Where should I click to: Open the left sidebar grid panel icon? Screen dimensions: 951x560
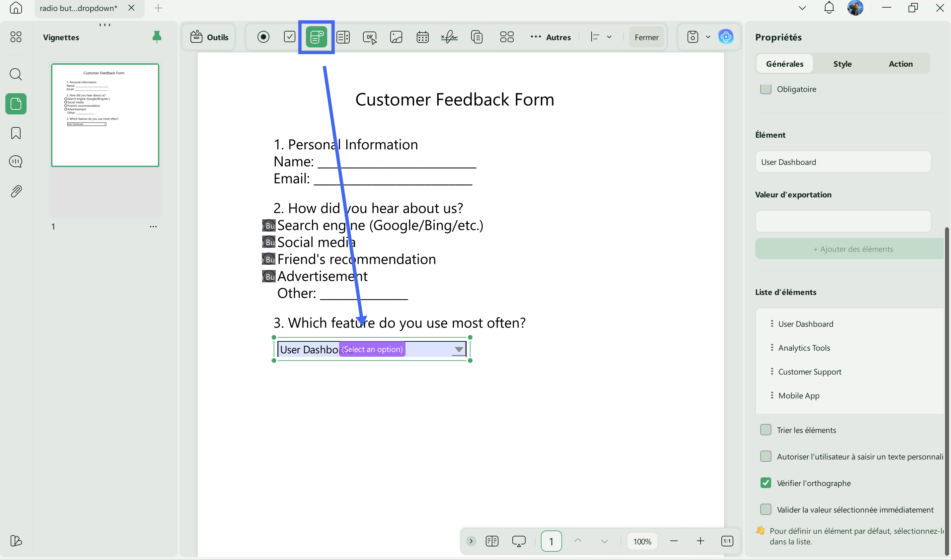[16, 36]
